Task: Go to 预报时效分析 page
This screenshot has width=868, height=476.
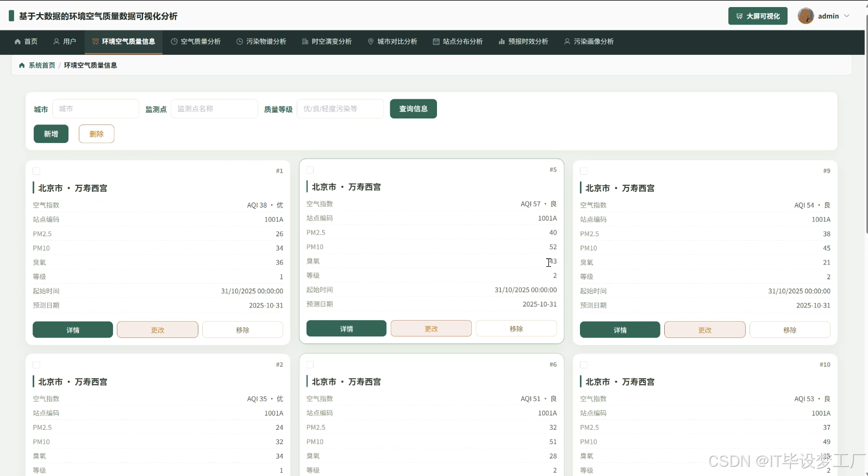Action: (x=523, y=42)
